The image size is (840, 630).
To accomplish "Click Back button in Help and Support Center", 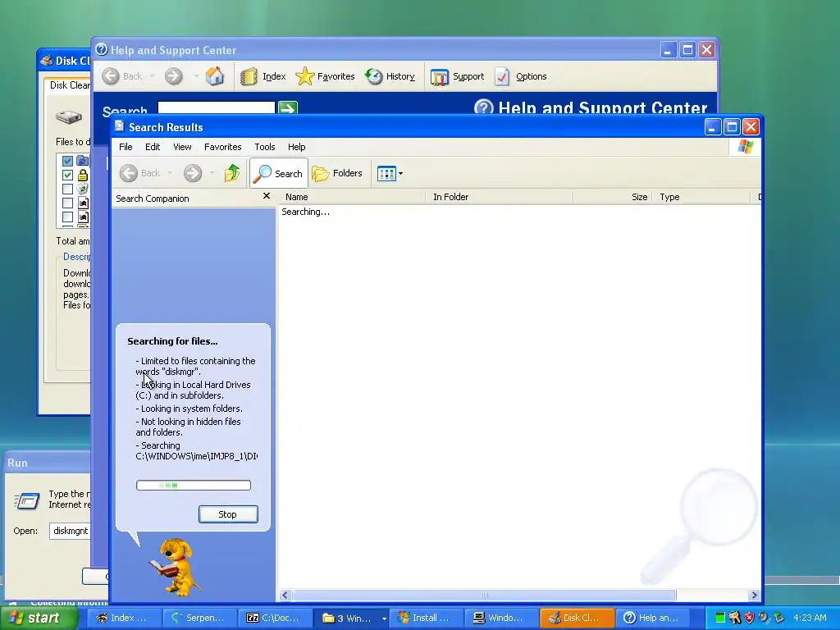I will [x=122, y=76].
